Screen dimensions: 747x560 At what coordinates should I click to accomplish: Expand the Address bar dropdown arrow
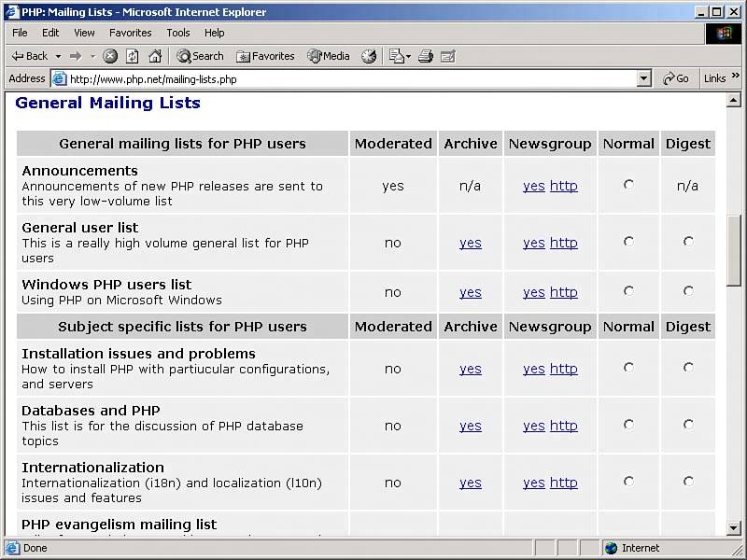tap(644, 79)
